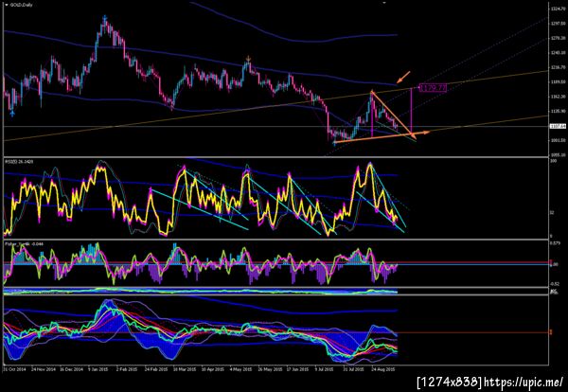Image resolution: width=568 pixels, height=392 pixels.
Task: Select the small chart shift triangle marker at top
Action: (384, 3)
